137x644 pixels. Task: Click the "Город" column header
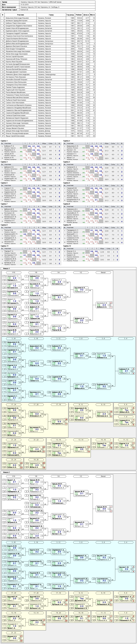pyautogui.click(x=51, y=15)
